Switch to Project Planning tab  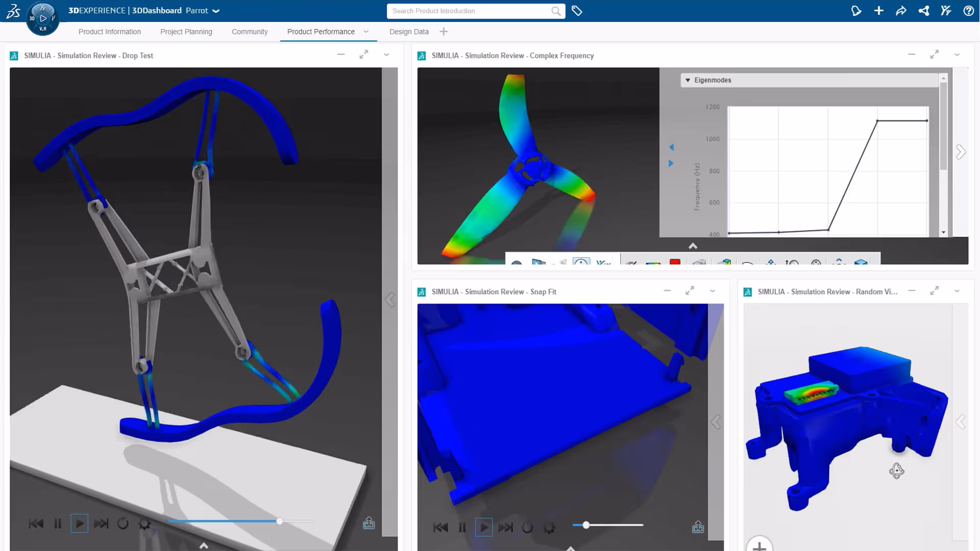pyautogui.click(x=186, y=32)
